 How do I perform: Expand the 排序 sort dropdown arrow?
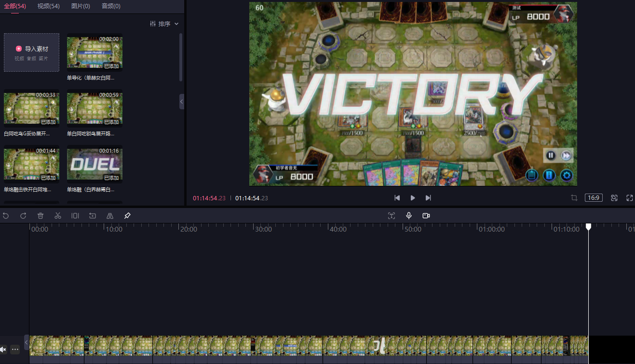point(176,24)
